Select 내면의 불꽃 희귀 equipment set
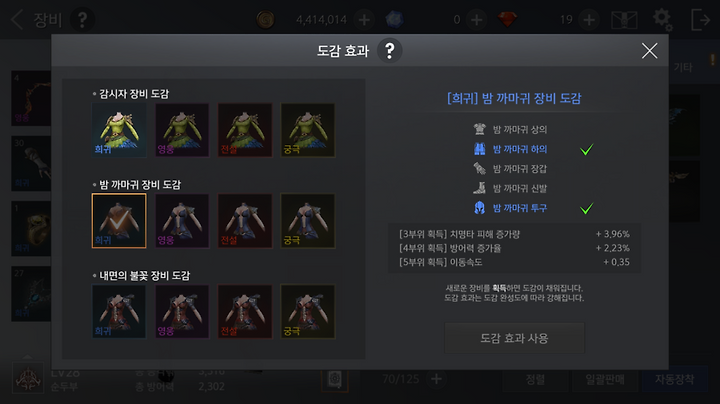Screen dimensions: 720x404 coord(119,312)
